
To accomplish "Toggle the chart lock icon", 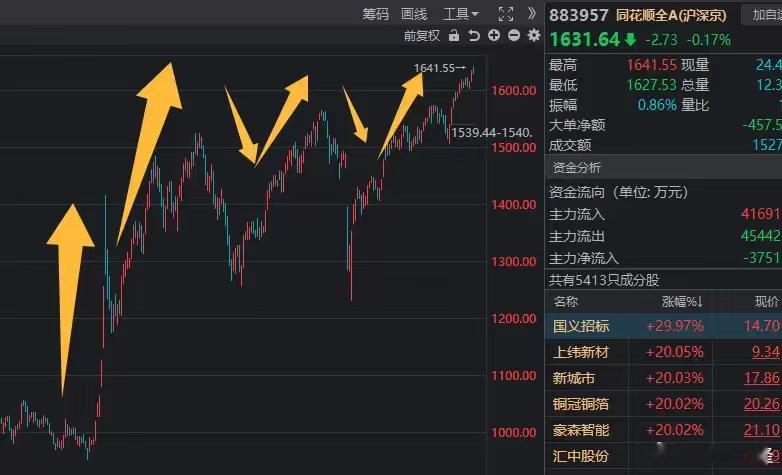I will pyautogui.click(x=454, y=35).
